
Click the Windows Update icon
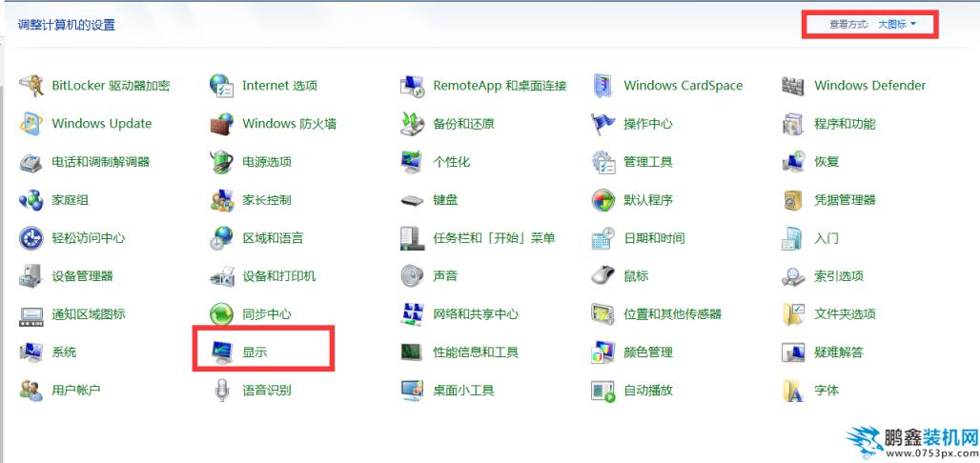coord(31,124)
